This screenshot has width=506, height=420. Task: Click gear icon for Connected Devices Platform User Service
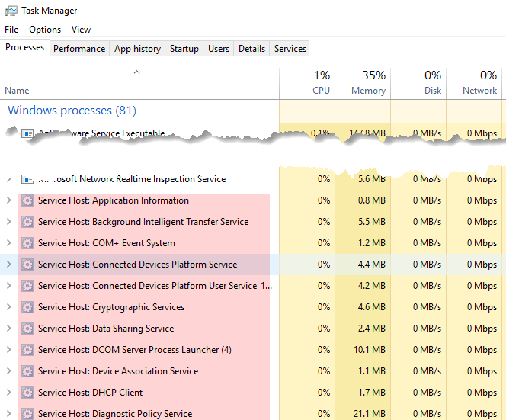coord(27,286)
